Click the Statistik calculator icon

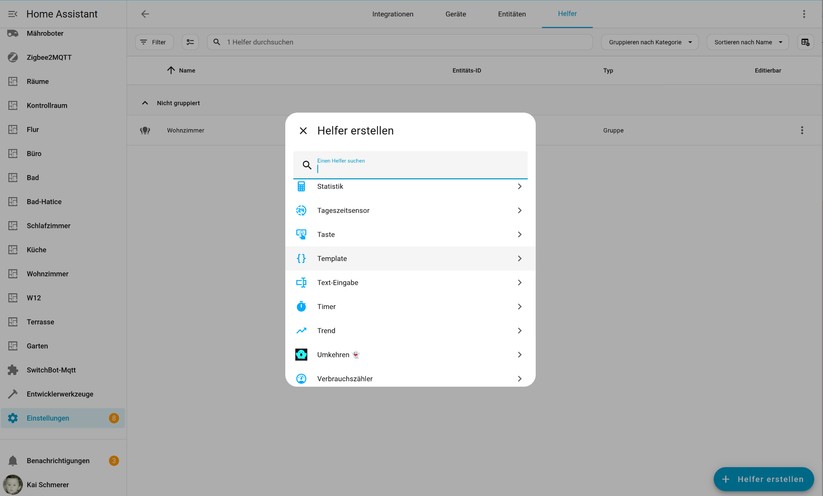301,187
